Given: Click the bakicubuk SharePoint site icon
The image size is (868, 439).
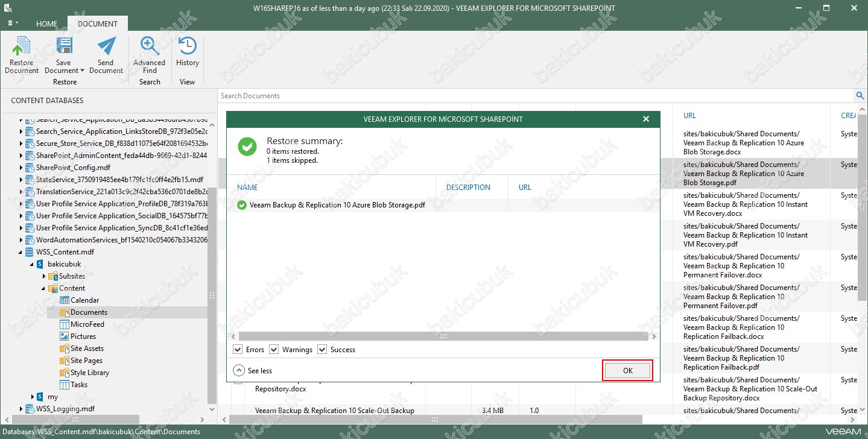Looking at the screenshot, I should coord(40,264).
